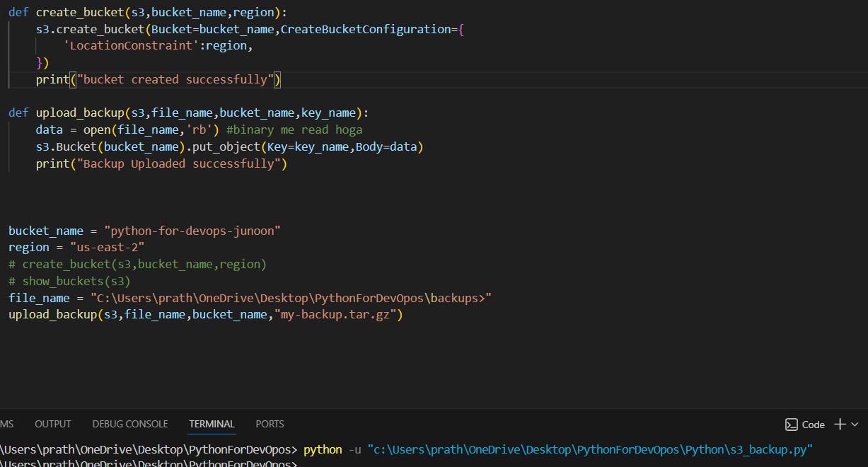Image resolution: width=868 pixels, height=467 pixels.
Task: Select the TERMINAL panel tab
Action: [212, 424]
